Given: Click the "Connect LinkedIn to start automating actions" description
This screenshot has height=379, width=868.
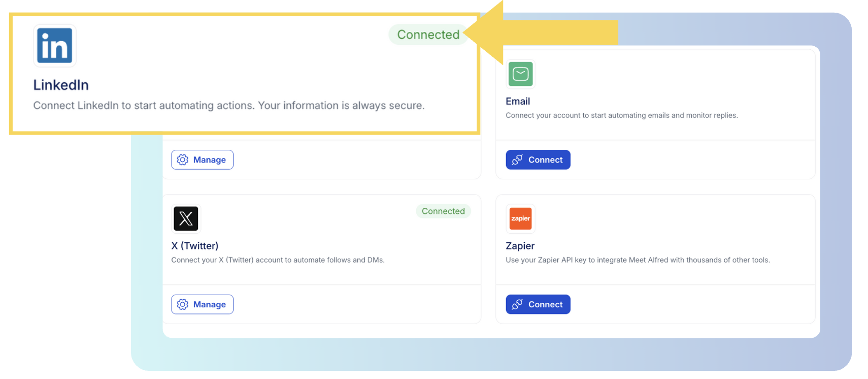Looking at the screenshot, I should [x=229, y=106].
